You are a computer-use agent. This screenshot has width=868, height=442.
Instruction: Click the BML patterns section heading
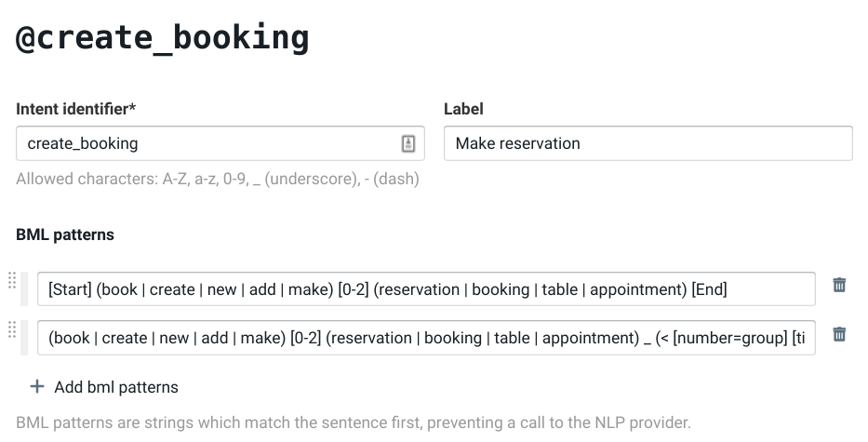tap(65, 234)
